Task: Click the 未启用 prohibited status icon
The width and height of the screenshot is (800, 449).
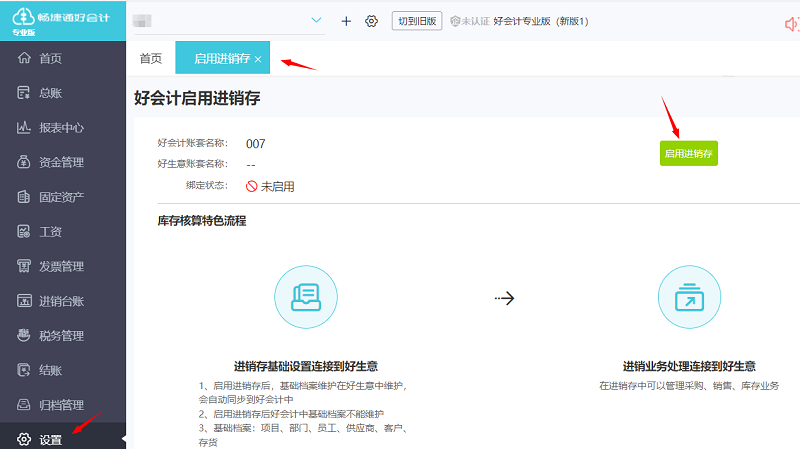Action: 251,186
